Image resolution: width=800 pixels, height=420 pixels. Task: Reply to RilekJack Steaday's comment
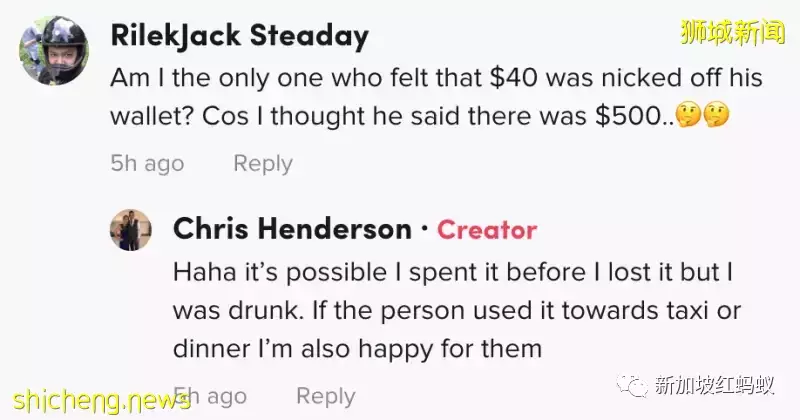click(x=263, y=163)
